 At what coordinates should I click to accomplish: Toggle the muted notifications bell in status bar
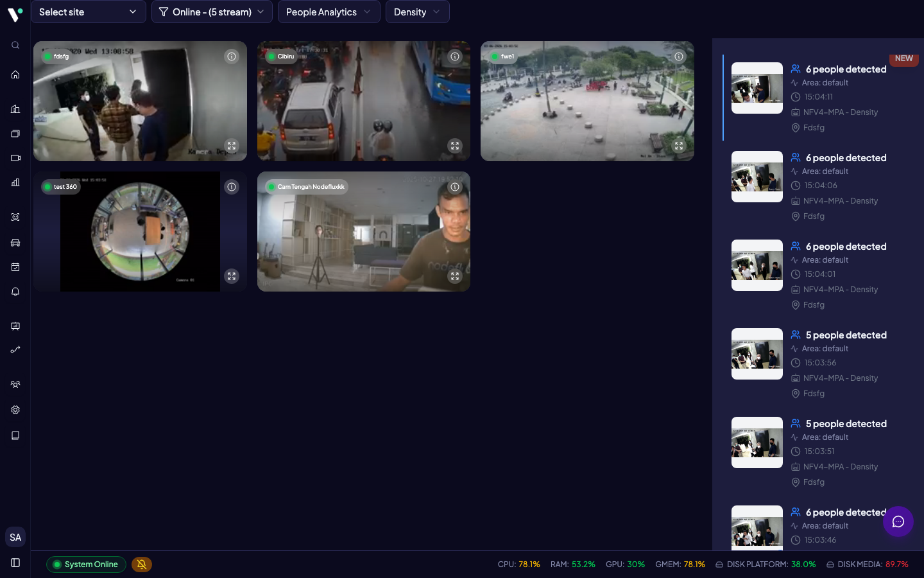[x=142, y=565]
